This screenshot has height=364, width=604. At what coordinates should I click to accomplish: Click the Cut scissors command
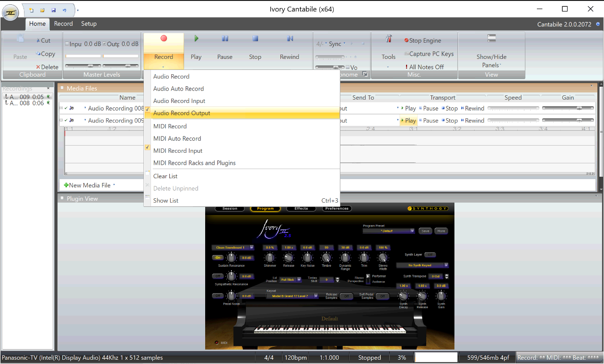(43, 41)
